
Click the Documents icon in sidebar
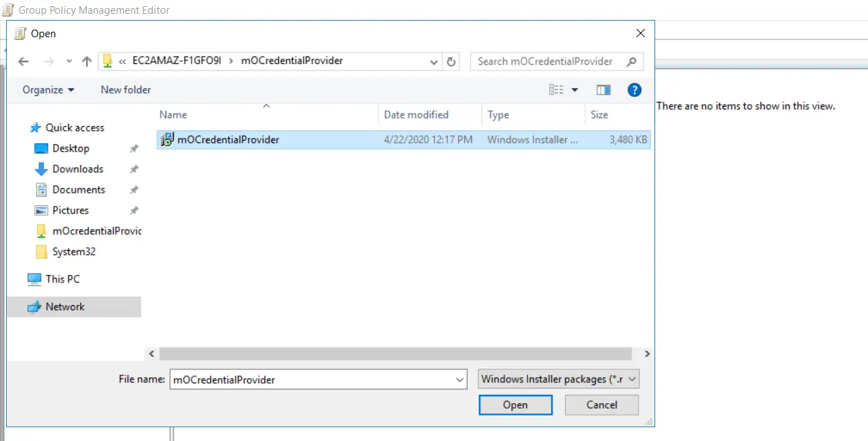(x=41, y=189)
